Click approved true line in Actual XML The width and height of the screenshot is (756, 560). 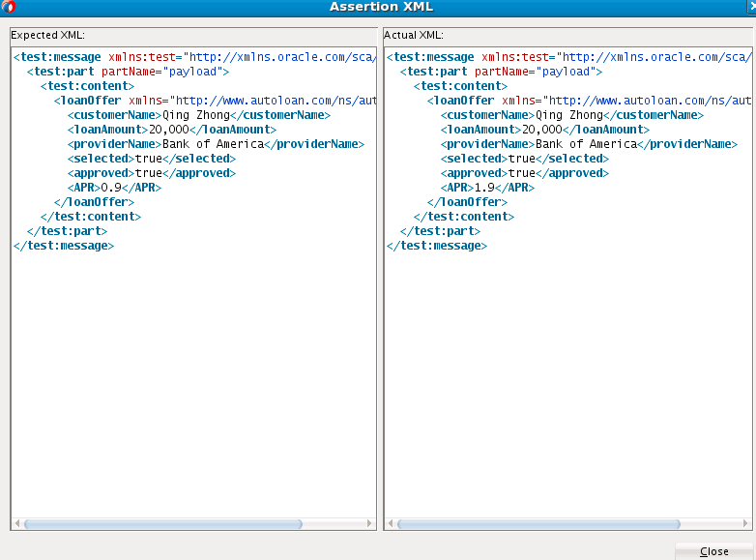[x=525, y=173]
